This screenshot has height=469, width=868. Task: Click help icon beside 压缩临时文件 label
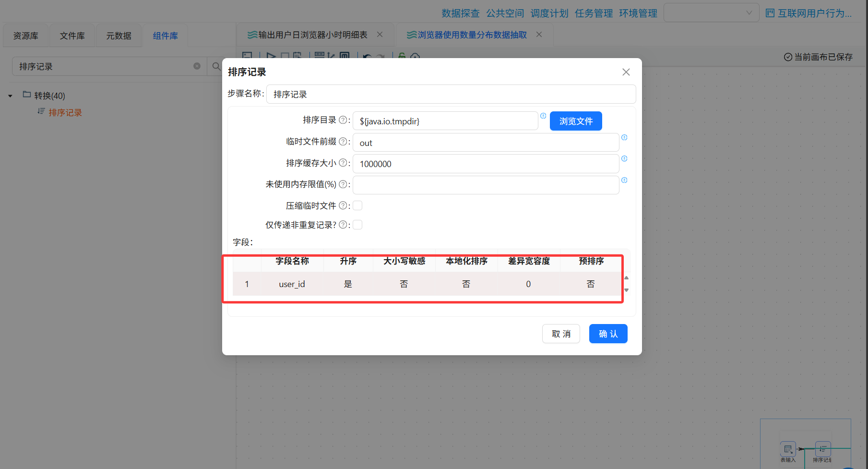pos(343,205)
